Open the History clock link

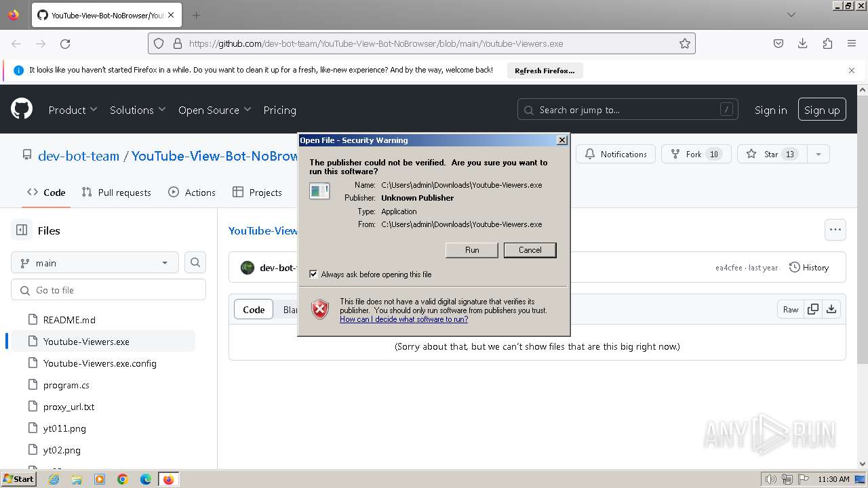point(809,268)
